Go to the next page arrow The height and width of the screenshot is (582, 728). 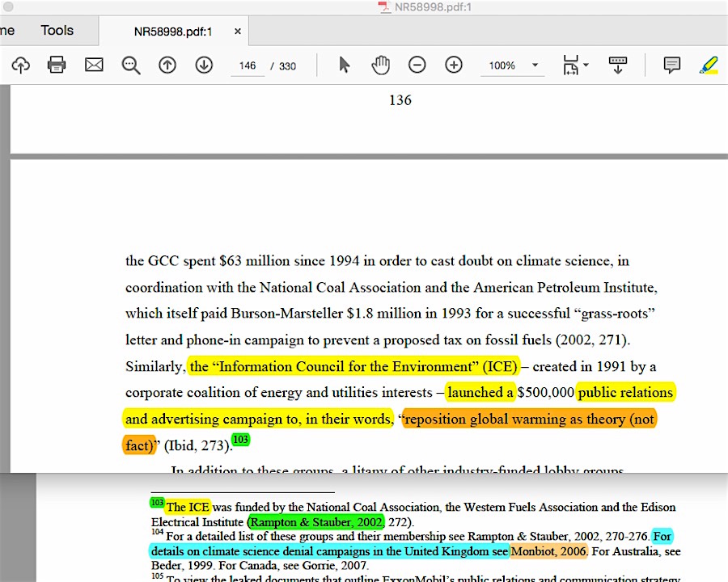pyautogui.click(x=204, y=65)
